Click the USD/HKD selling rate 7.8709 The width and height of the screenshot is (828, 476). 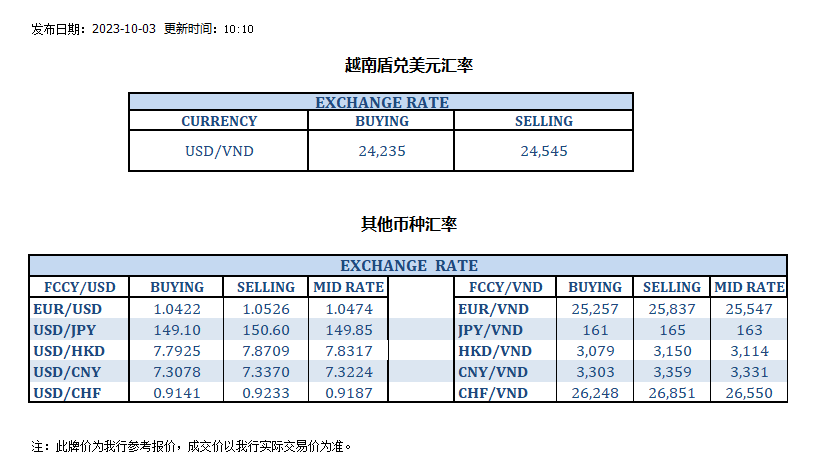pyautogui.click(x=265, y=351)
